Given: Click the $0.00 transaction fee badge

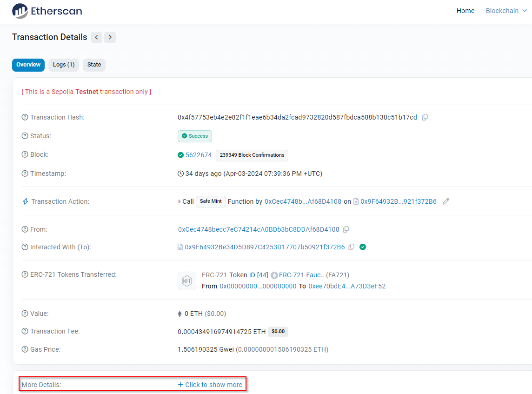Looking at the screenshot, I should point(278,332).
